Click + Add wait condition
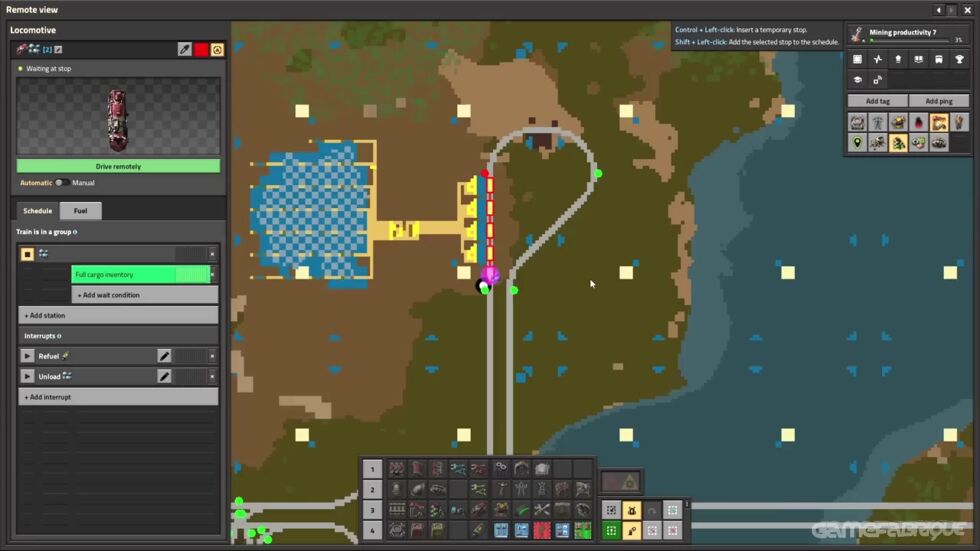 click(144, 295)
